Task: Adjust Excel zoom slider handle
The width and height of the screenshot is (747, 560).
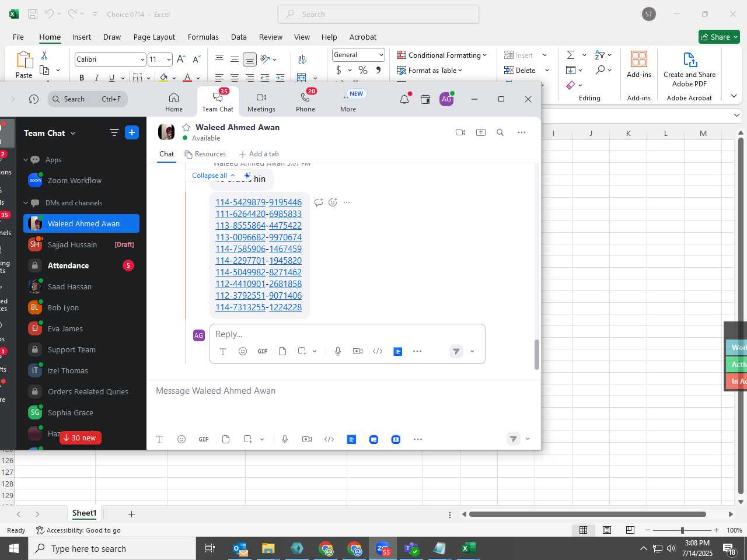Action: coord(682,530)
